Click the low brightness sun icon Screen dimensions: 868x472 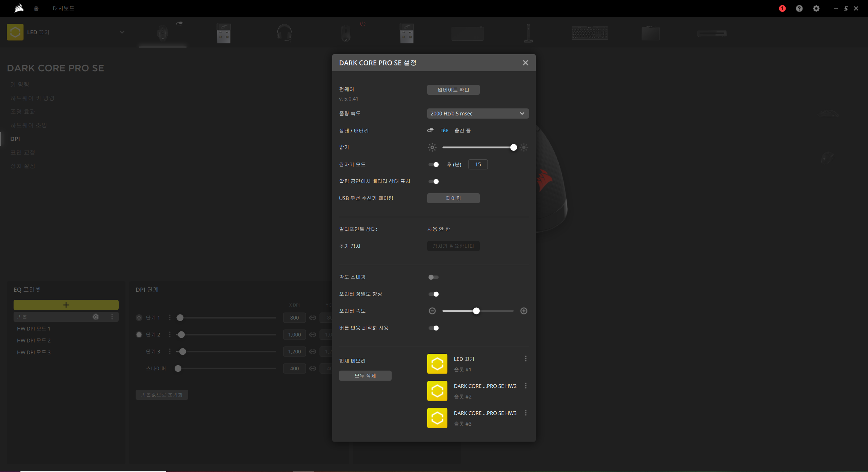tap(432, 147)
